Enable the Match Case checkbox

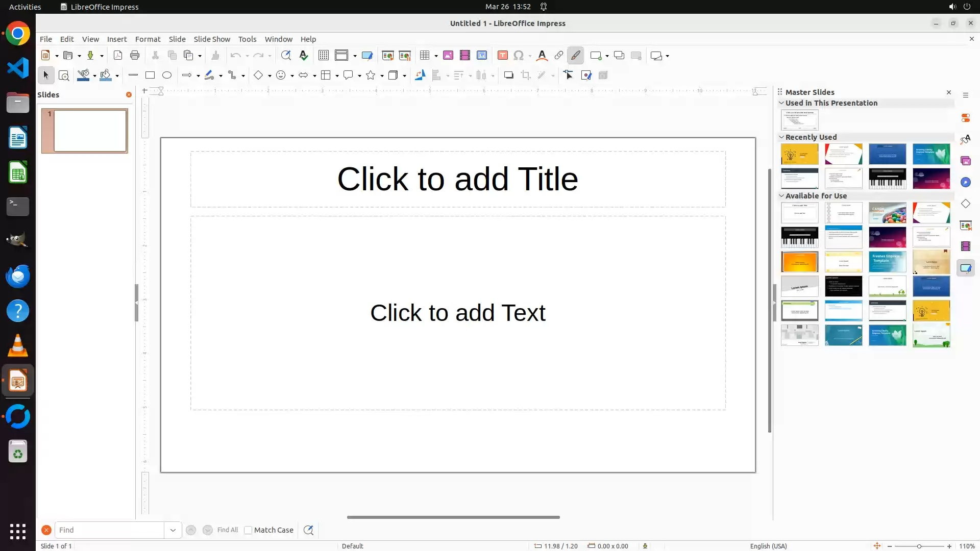tap(248, 530)
